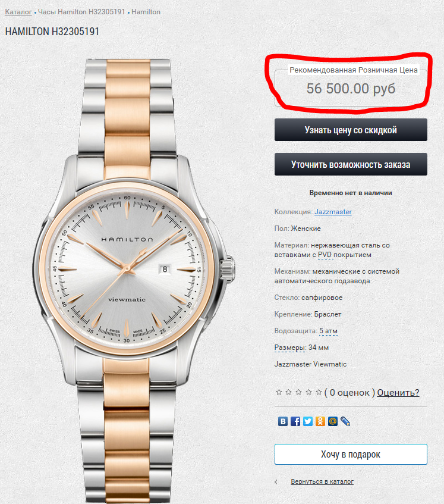The width and height of the screenshot is (444, 504).
Task: Give the watch a five-star rating
Action: pyautogui.click(x=319, y=392)
